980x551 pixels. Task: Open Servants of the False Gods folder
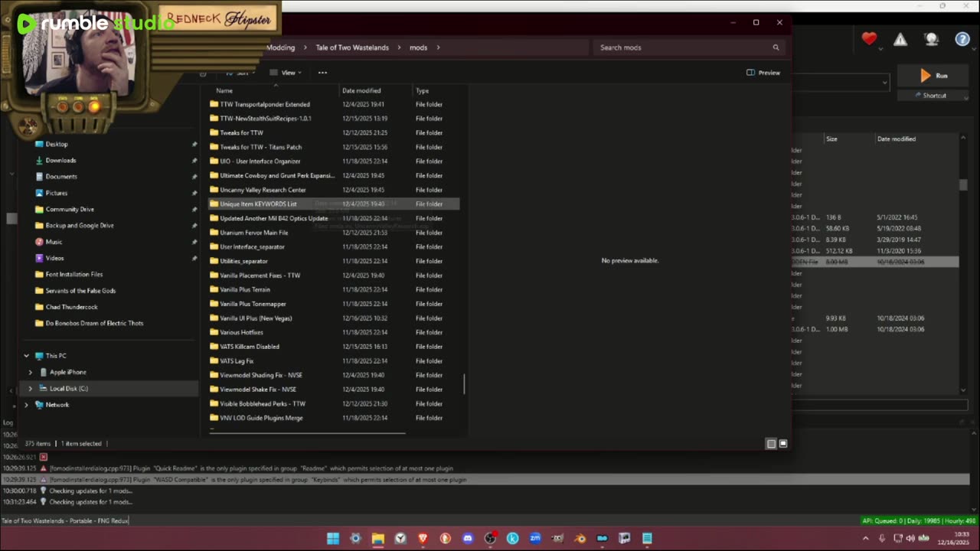[x=80, y=291]
